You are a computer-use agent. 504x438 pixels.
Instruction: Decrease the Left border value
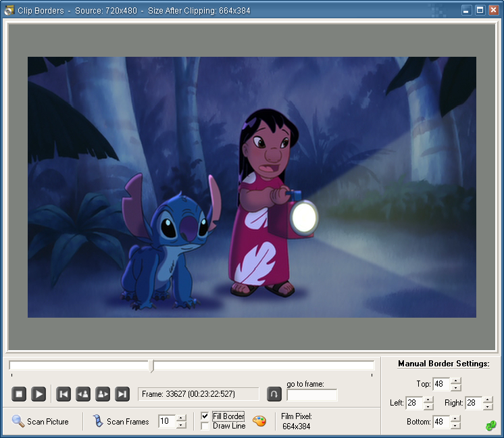(x=428, y=406)
